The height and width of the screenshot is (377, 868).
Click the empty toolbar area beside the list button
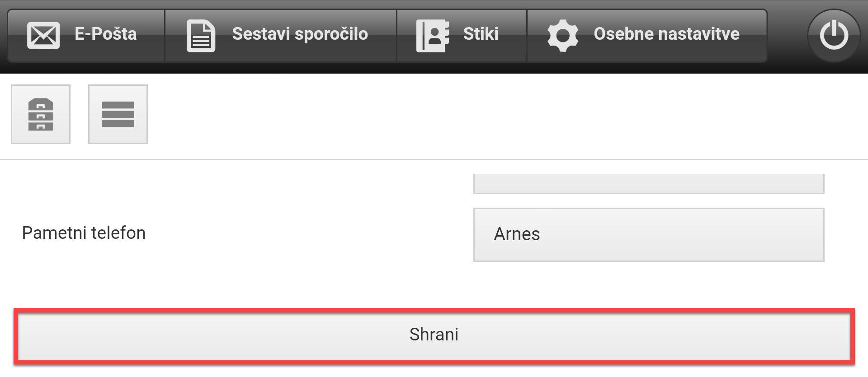click(506, 114)
